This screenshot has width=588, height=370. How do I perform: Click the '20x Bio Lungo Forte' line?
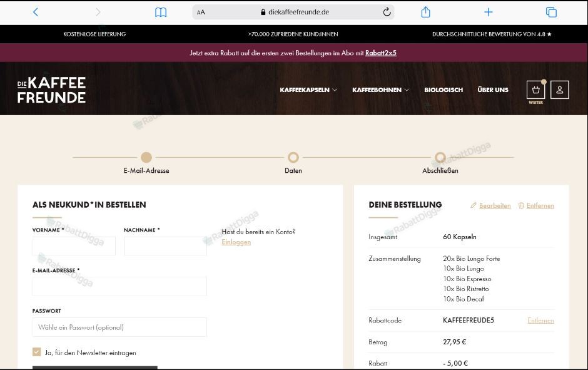click(472, 259)
